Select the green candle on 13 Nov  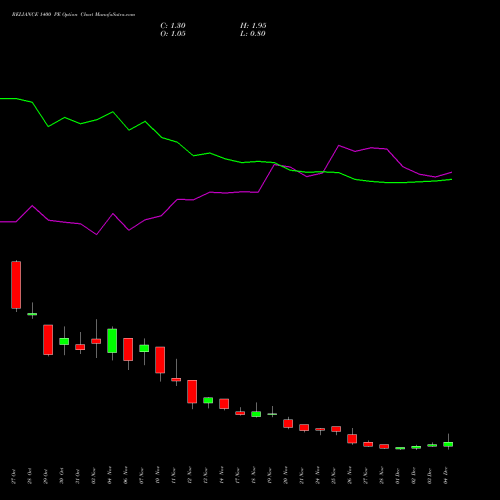click(x=208, y=400)
